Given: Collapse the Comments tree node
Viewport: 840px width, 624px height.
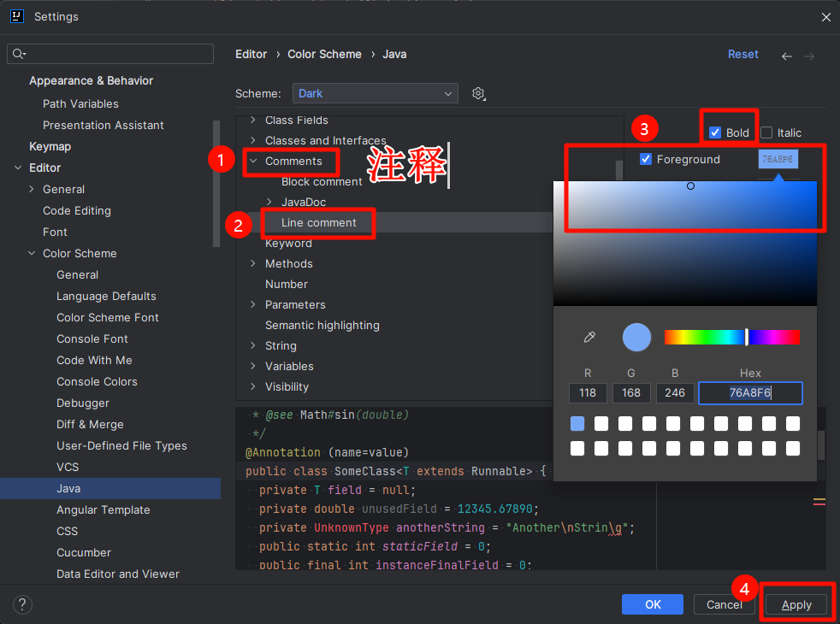Looking at the screenshot, I should (253, 161).
